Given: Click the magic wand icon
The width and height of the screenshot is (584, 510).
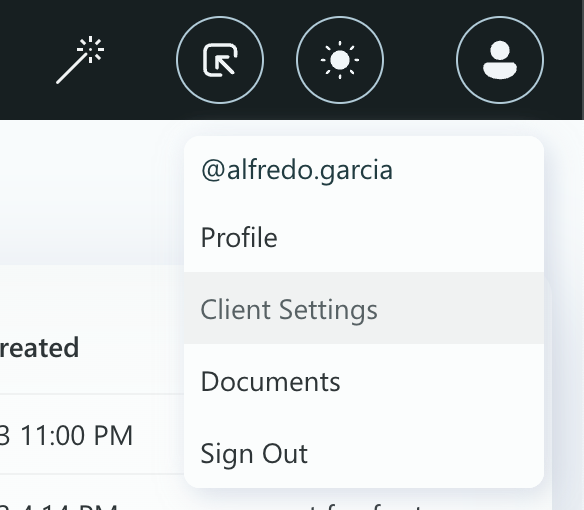Looking at the screenshot, I should [80, 60].
